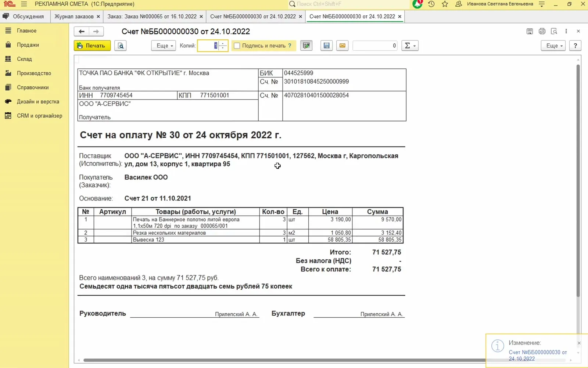Open Производство section in sidebar
The width and height of the screenshot is (588, 368).
click(x=34, y=73)
